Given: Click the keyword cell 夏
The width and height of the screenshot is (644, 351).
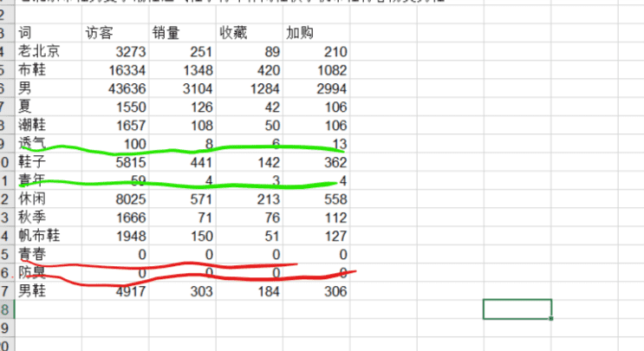Looking at the screenshot, I should coord(49,107).
